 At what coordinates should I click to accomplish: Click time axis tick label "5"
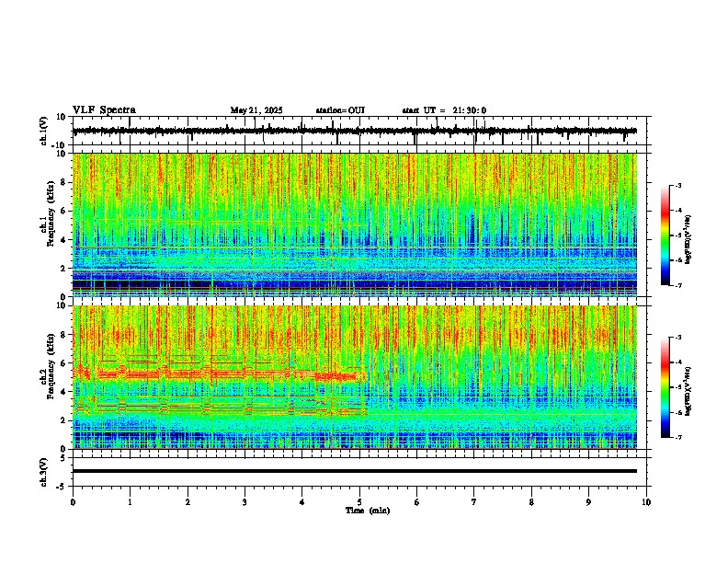click(359, 502)
